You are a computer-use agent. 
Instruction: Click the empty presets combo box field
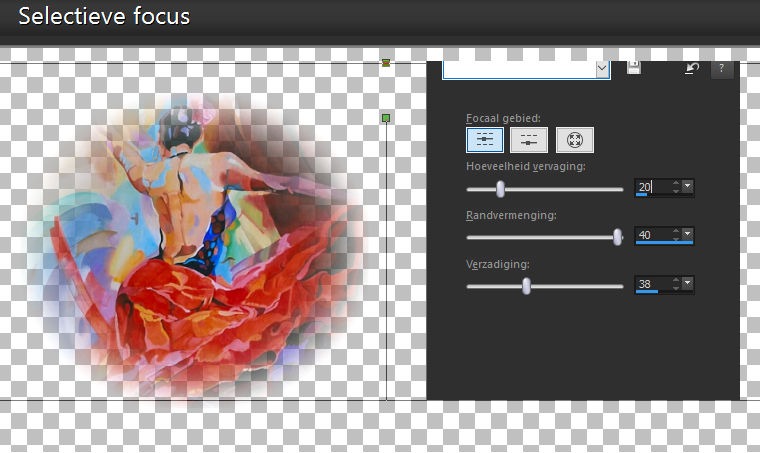click(x=519, y=69)
